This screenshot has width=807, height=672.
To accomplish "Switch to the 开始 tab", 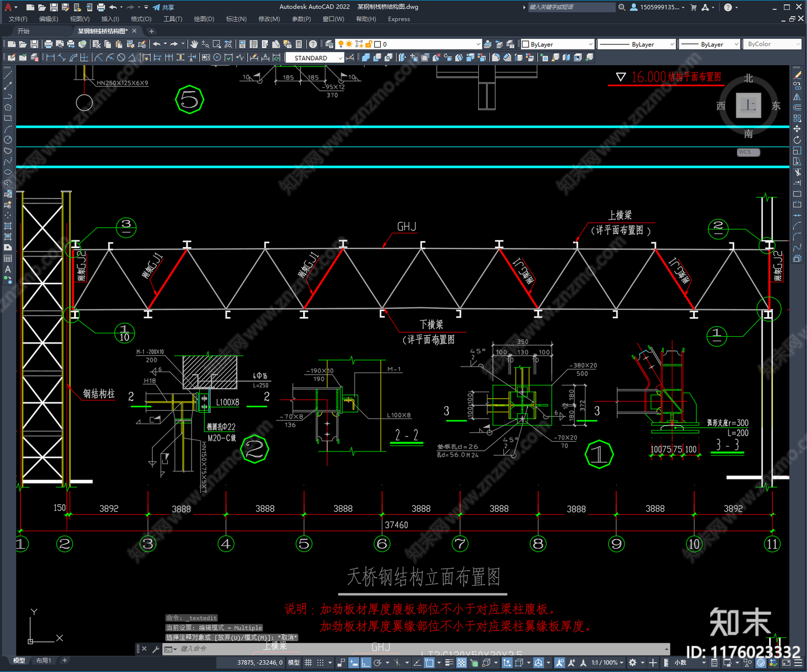I will pos(24,31).
